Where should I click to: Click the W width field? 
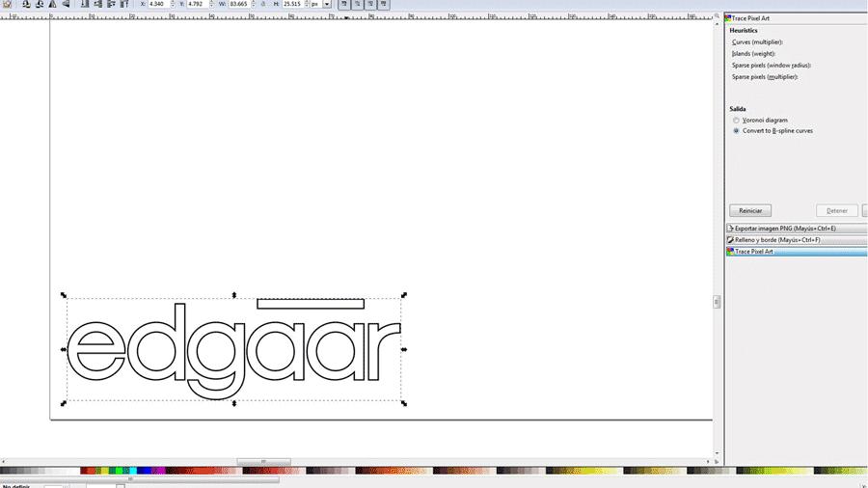pyautogui.click(x=239, y=4)
